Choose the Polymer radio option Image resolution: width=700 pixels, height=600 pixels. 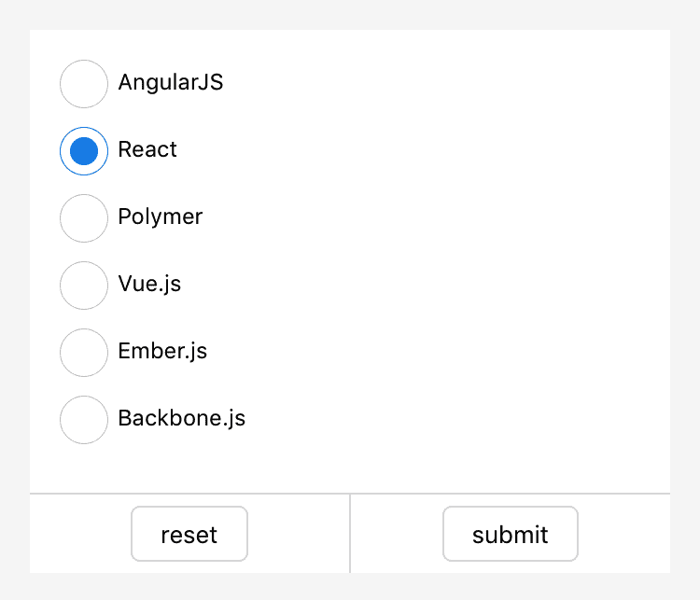(x=84, y=218)
